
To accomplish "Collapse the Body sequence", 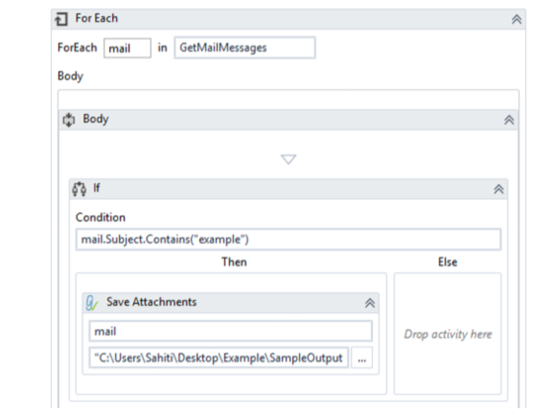I will (x=509, y=120).
